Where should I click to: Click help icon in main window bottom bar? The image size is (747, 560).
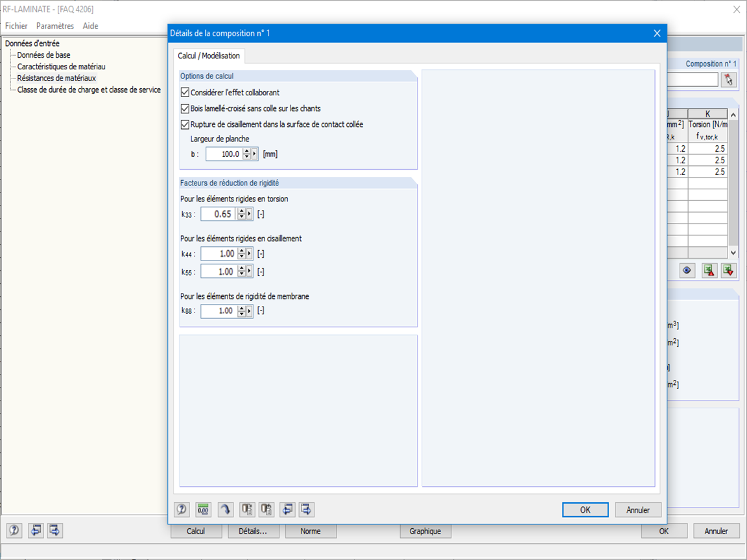pos(14,530)
